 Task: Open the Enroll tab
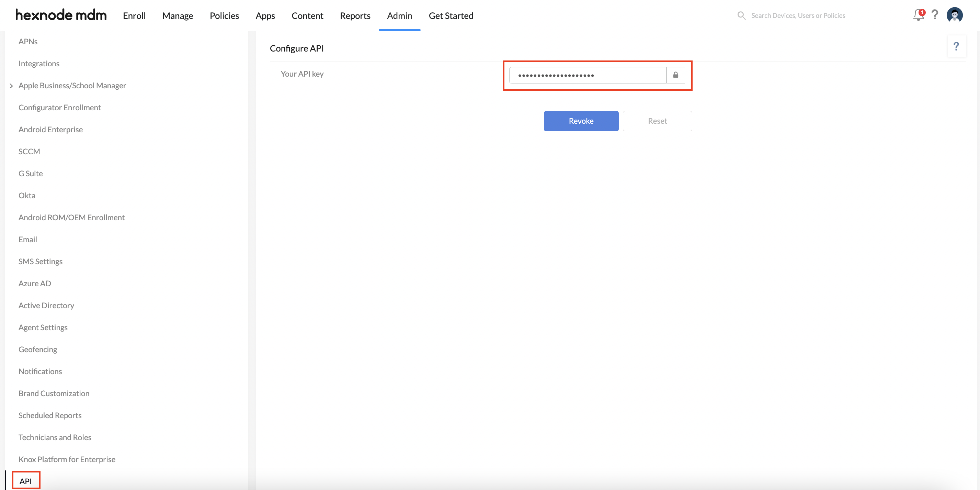[134, 15]
